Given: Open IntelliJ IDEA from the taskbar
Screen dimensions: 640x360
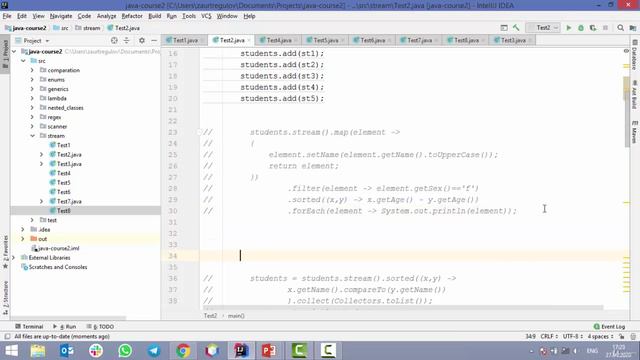Looking at the screenshot, I should click(x=241, y=351).
